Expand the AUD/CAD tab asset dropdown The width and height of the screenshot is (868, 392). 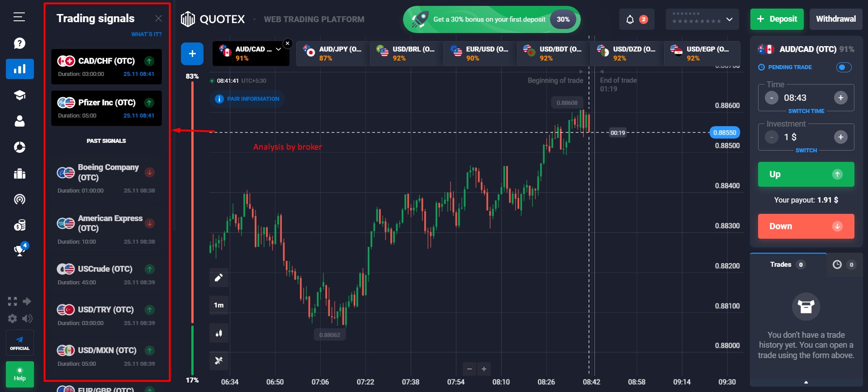point(278,49)
